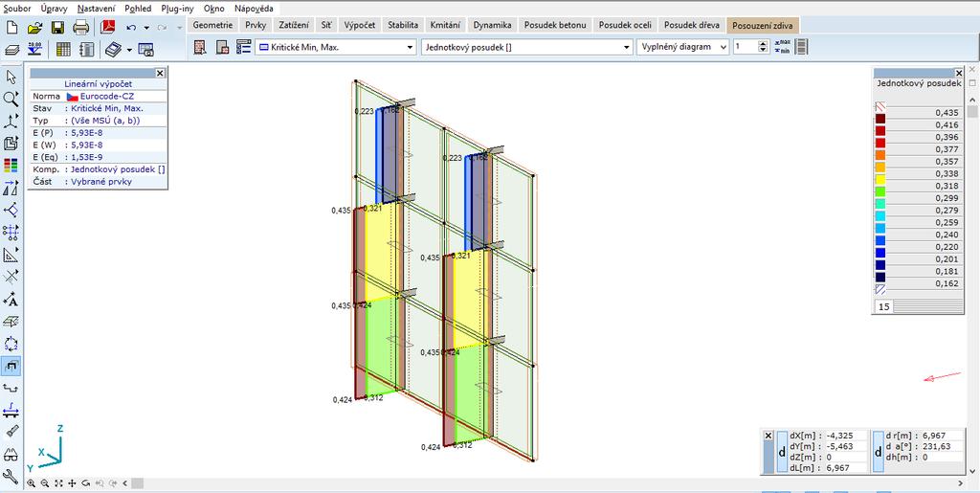Switch to the Výpočet tab
Viewport: 980px width, 493px height.
(x=360, y=25)
